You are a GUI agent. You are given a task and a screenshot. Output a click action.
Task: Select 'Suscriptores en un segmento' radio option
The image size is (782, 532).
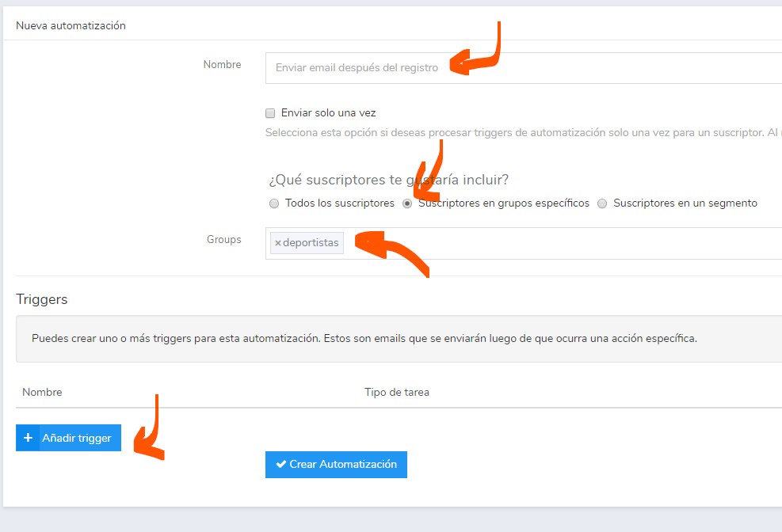click(602, 203)
